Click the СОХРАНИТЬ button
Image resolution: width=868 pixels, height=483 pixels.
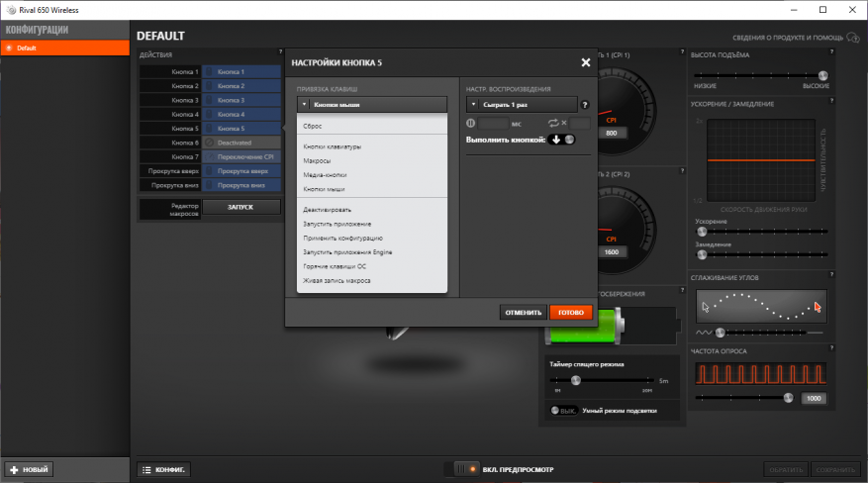coord(835,470)
